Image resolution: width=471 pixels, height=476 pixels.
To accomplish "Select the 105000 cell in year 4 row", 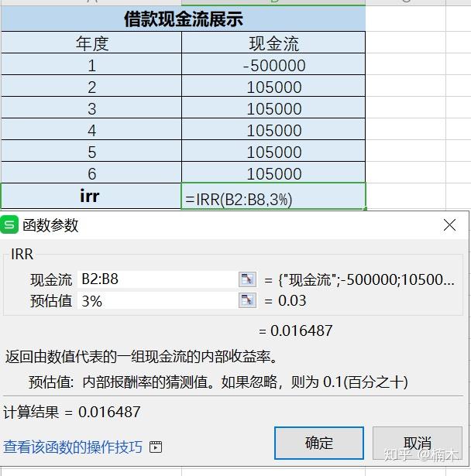I will tap(273, 129).
